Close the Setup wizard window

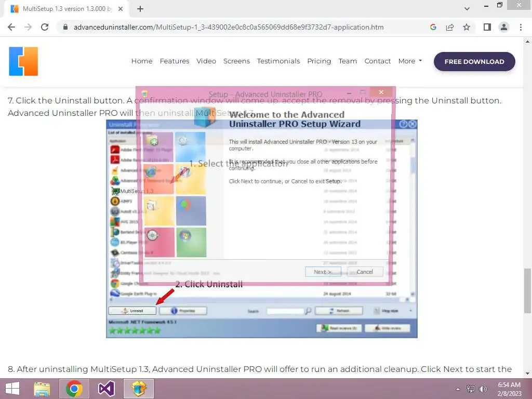[x=381, y=92]
